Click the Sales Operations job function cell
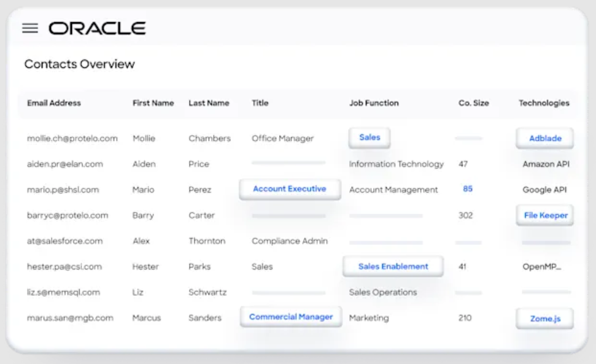Viewport: 596px width, 364px height. point(383,292)
